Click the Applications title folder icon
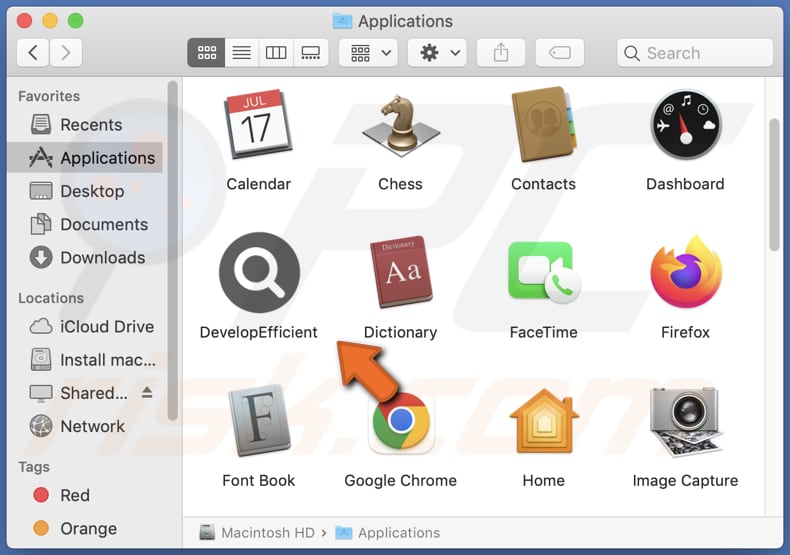The height and width of the screenshot is (555, 790). click(x=343, y=21)
